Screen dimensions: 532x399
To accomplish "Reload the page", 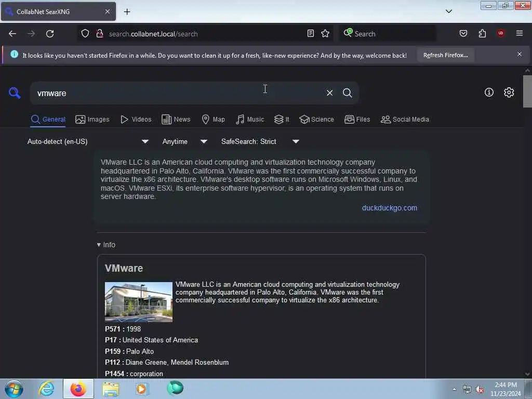I will [50, 34].
